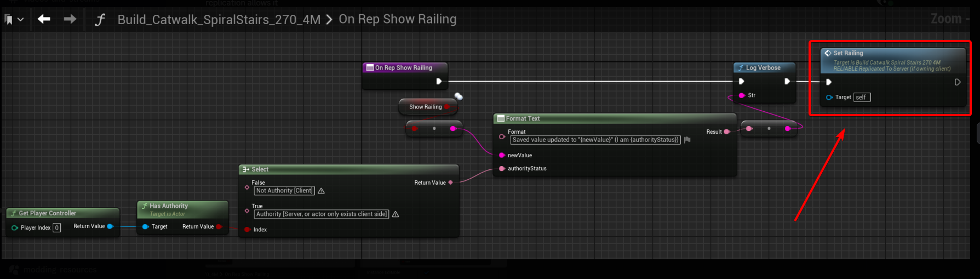Image resolution: width=980 pixels, height=279 pixels.
Task: Select the Log Verbose node title
Action: click(x=763, y=68)
